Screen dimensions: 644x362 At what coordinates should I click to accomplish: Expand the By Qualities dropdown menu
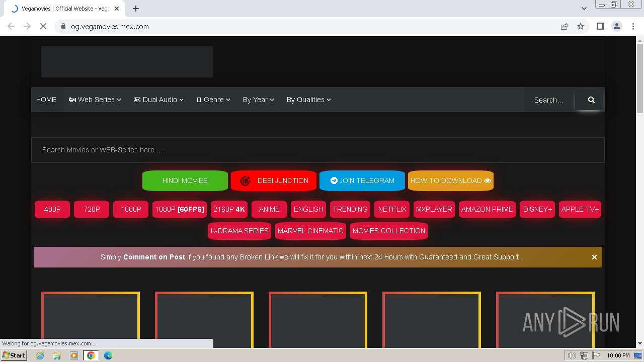[x=308, y=100]
